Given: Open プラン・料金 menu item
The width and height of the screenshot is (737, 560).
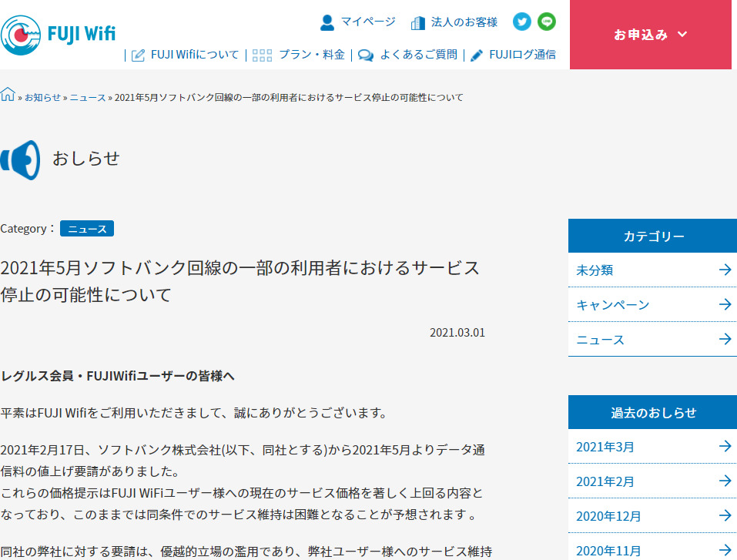Looking at the screenshot, I should [312, 55].
